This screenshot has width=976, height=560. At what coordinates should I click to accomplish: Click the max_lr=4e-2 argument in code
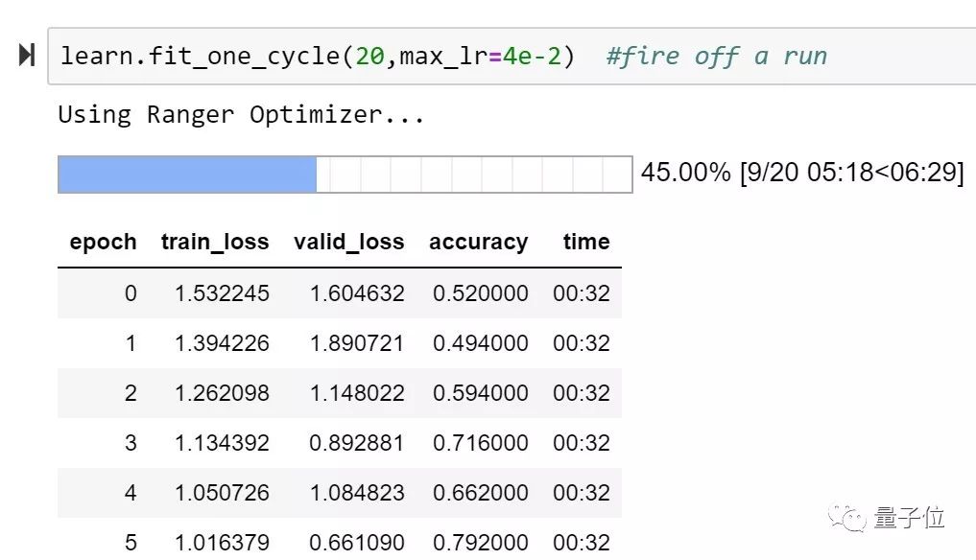480,56
